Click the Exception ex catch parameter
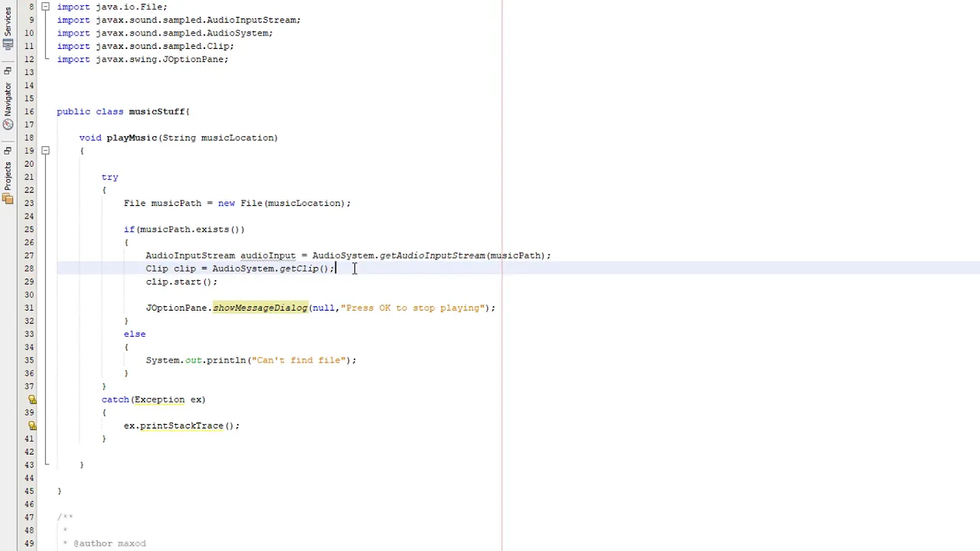 coord(168,399)
